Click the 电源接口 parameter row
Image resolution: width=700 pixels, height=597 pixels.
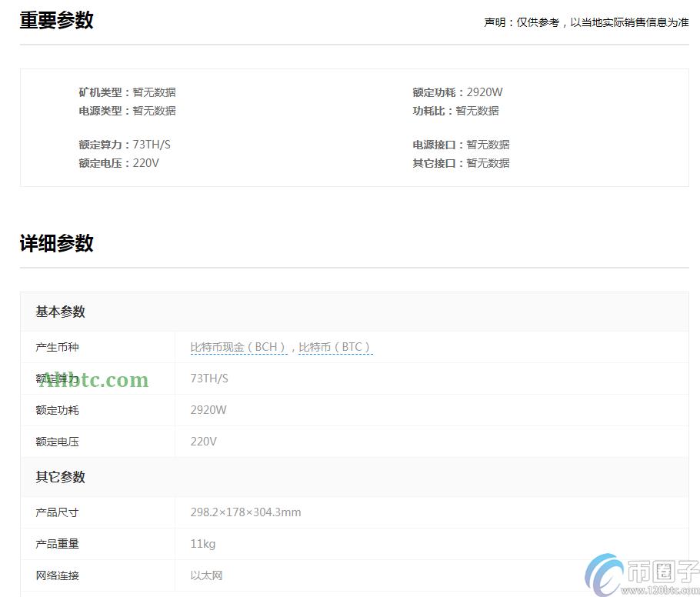[458, 144]
